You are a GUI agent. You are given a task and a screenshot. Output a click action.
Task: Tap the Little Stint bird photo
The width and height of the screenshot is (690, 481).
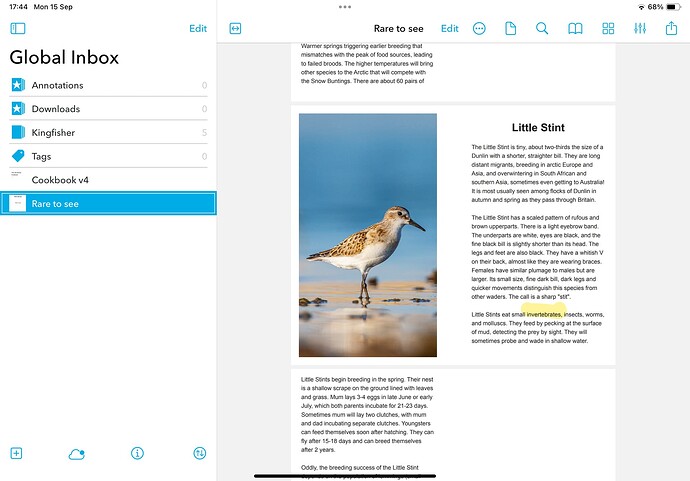click(x=368, y=235)
